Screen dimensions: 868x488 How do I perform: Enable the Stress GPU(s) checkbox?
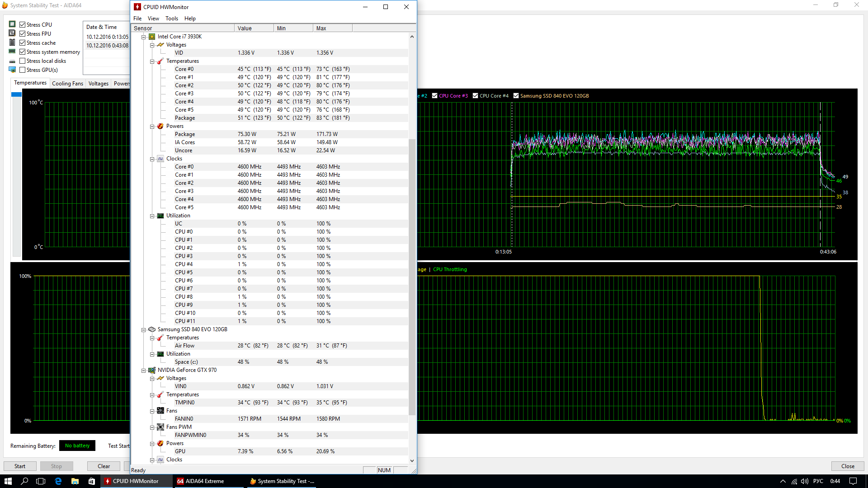point(22,70)
